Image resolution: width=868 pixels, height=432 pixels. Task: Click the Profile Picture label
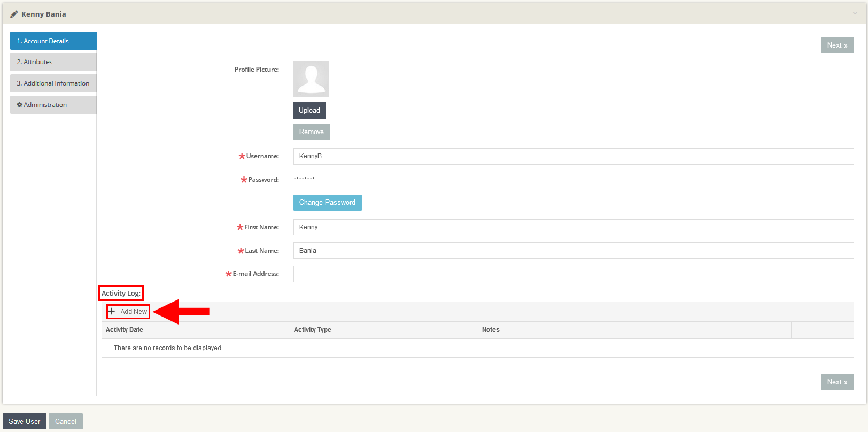(257, 70)
